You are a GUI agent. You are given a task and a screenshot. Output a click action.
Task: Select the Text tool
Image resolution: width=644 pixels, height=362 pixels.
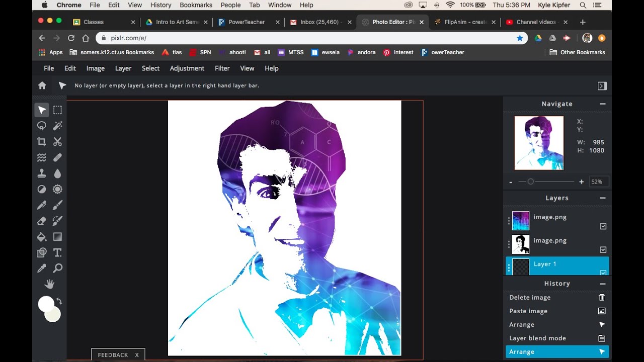pos(58,252)
